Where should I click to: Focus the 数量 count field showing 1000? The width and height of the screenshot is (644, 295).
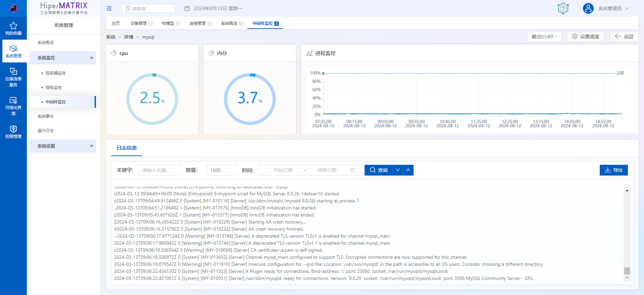pyautogui.click(x=221, y=170)
